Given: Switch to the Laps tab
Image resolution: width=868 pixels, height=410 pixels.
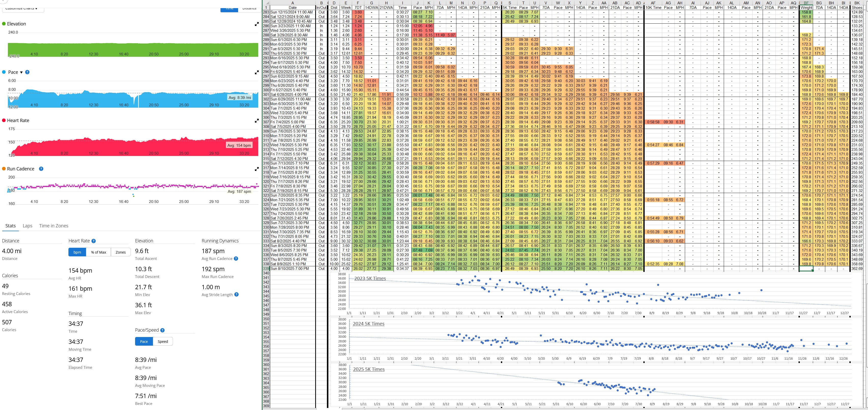Looking at the screenshot, I should point(28,226).
